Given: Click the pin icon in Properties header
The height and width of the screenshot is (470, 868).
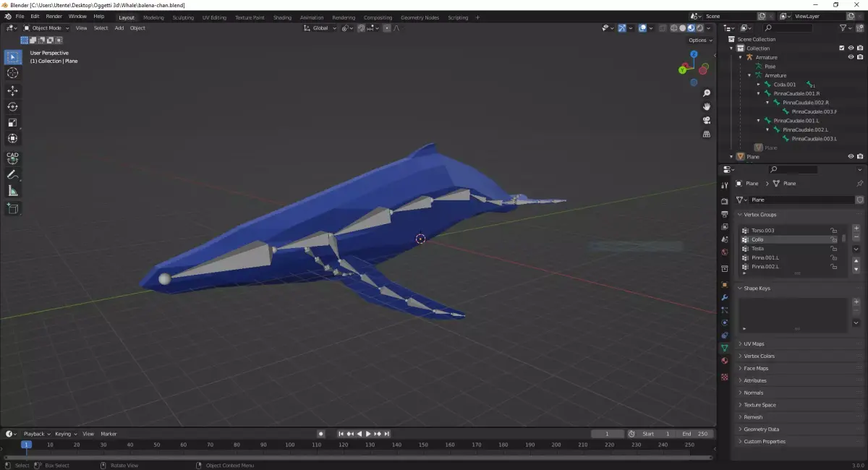Looking at the screenshot, I should click(x=859, y=184).
